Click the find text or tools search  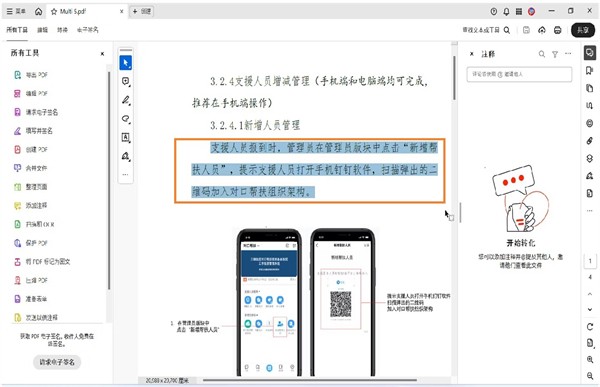coord(486,30)
